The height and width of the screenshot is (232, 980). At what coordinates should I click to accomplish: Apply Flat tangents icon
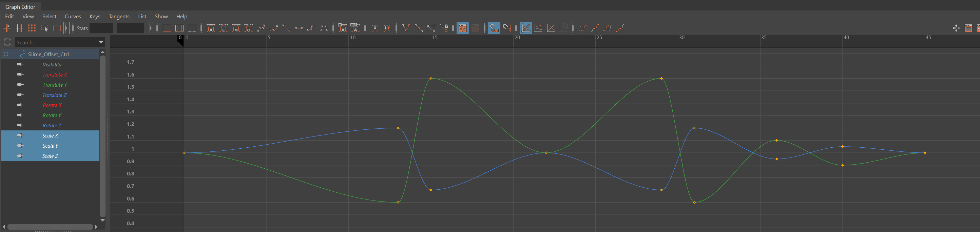pyautogui.click(x=299, y=28)
